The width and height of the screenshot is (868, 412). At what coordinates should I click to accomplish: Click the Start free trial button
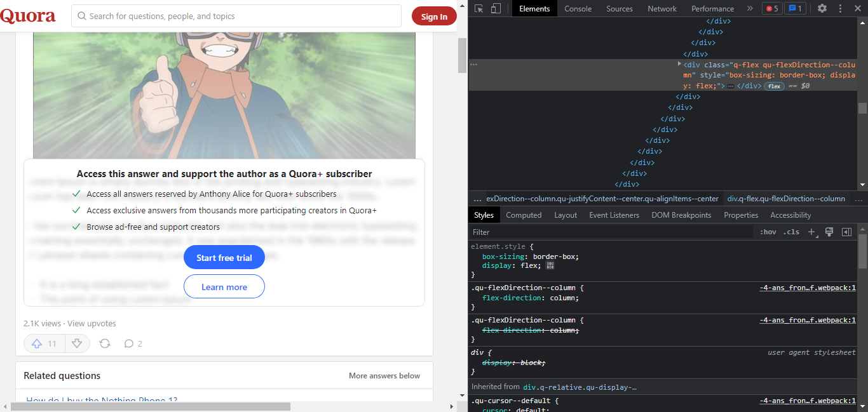click(x=224, y=258)
